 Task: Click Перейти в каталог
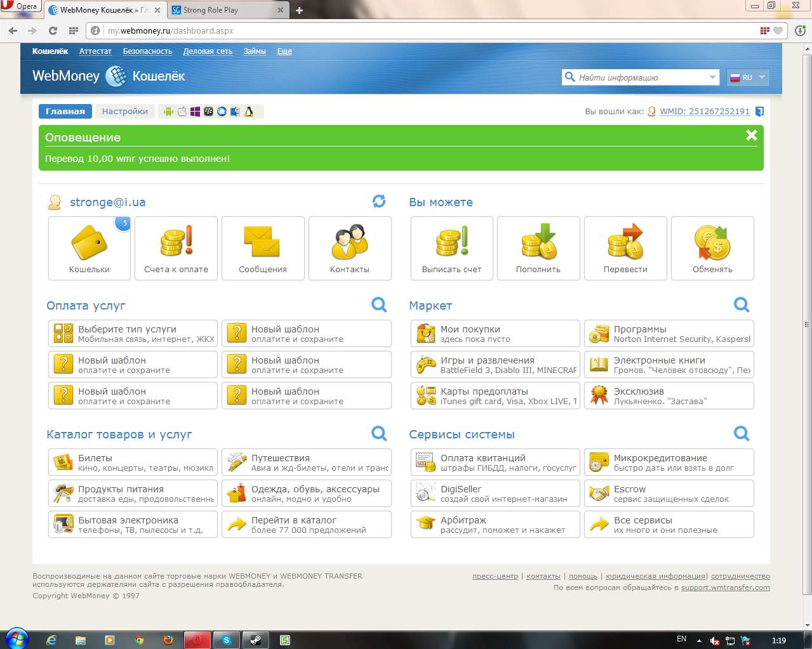click(307, 525)
